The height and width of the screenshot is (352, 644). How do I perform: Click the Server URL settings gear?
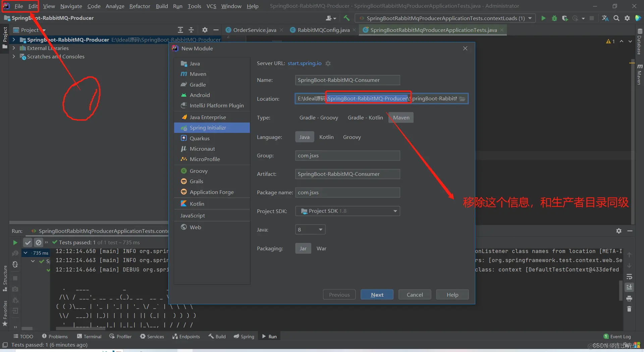pos(328,63)
